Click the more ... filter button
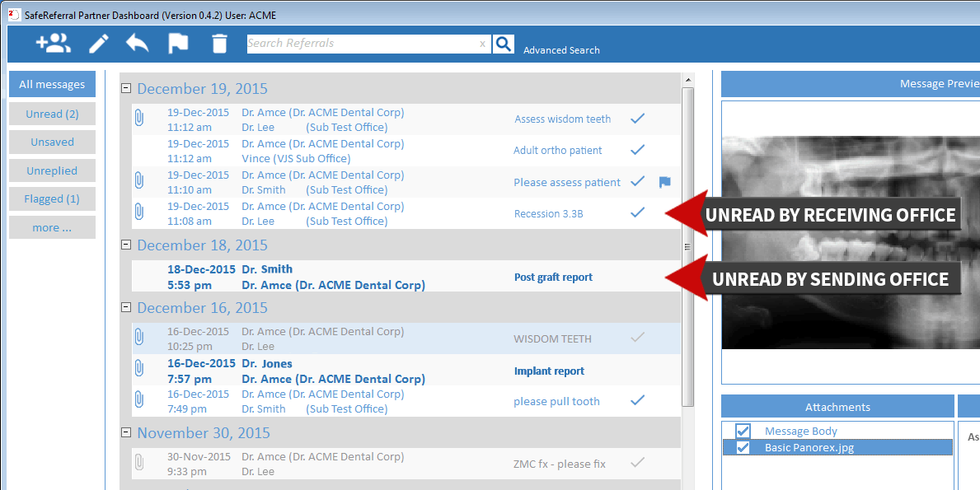 tap(52, 227)
